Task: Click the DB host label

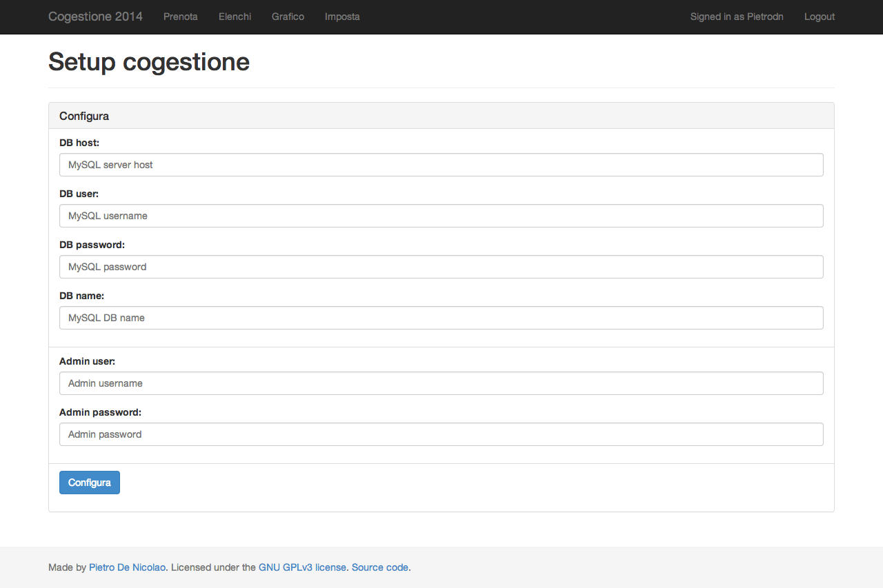Action: pyautogui.click(x=79, y=143)
